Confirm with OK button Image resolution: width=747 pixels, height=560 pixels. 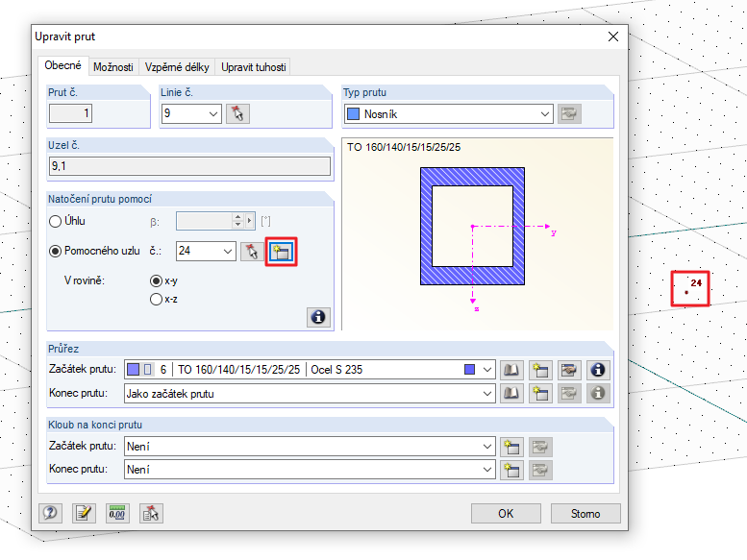pyautogui.click(x=506, y=513)
